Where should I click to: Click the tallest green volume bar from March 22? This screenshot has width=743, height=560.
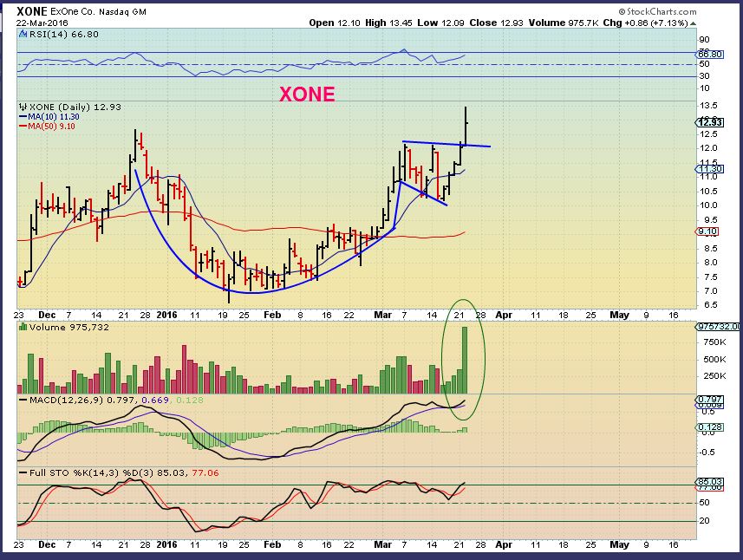coord(465,360)
